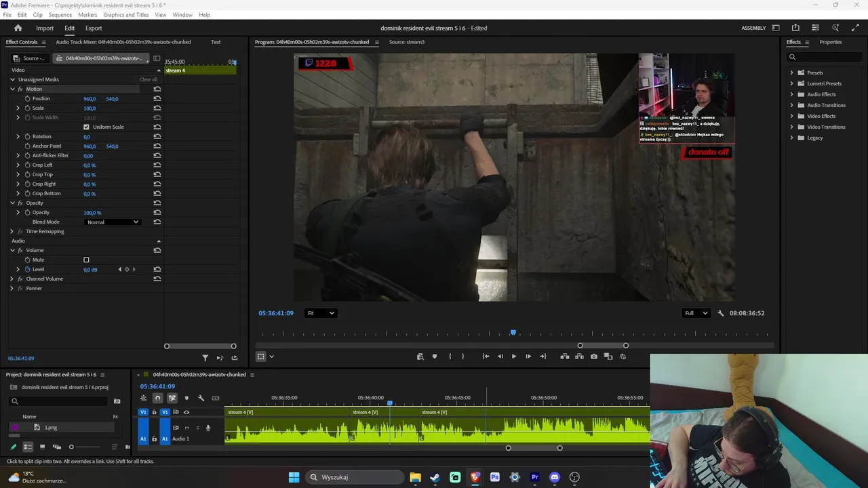Open the Import workspace
The image size is (868, 488).
[x=45, y=28]
